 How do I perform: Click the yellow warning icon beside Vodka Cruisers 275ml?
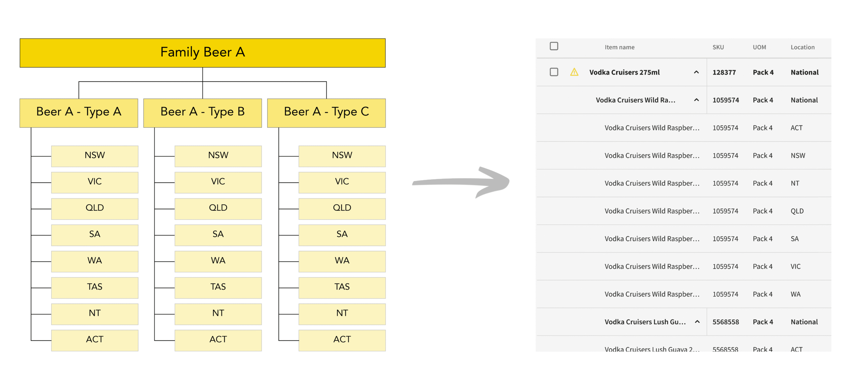pos(574,72)
